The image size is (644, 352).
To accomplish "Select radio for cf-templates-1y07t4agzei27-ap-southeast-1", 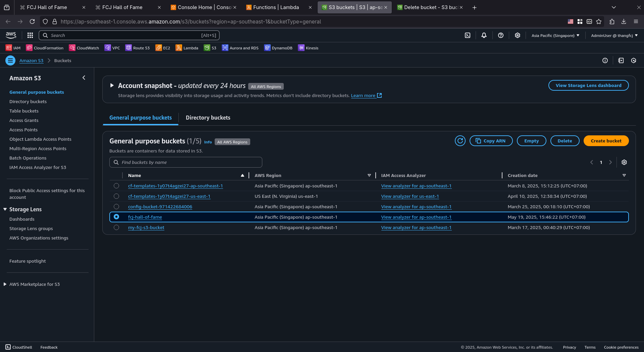I will [116, 186].
